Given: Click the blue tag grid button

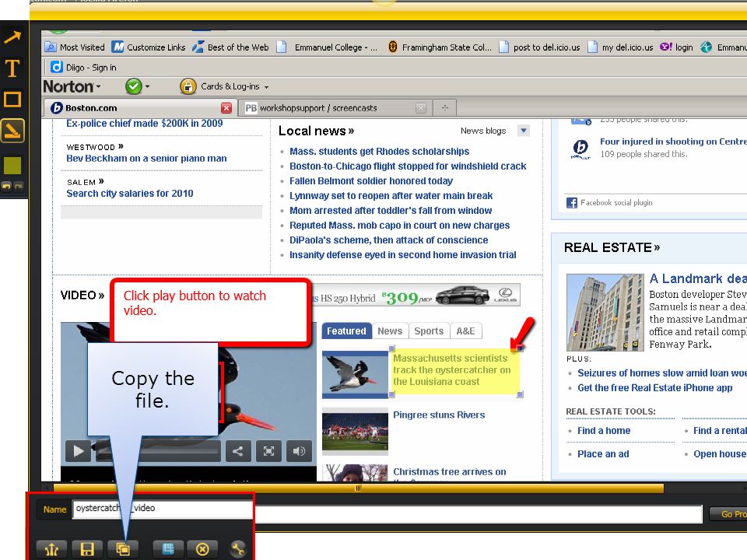Looking at the screenshot, I should click(x=168, y=550).
